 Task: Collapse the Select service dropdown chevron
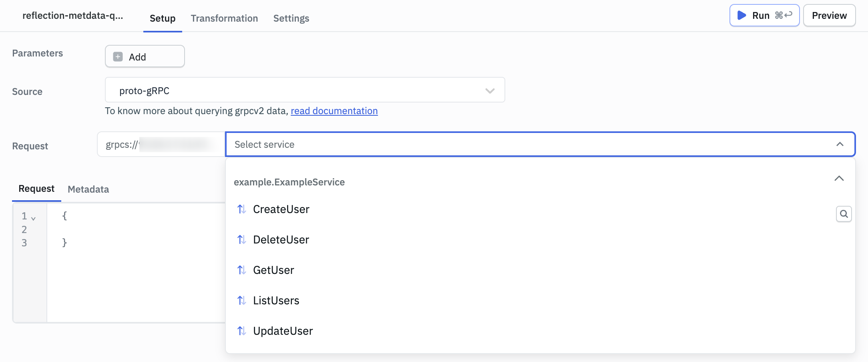(840, 144)
